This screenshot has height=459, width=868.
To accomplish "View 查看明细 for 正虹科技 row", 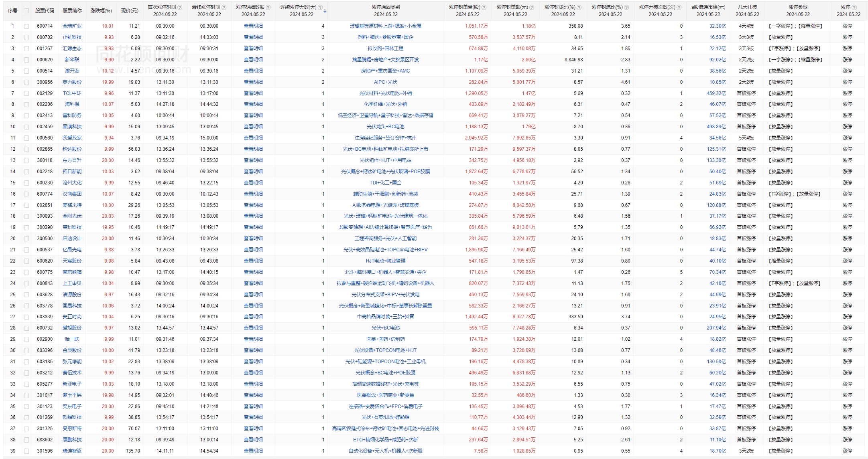I will [253, 37].
